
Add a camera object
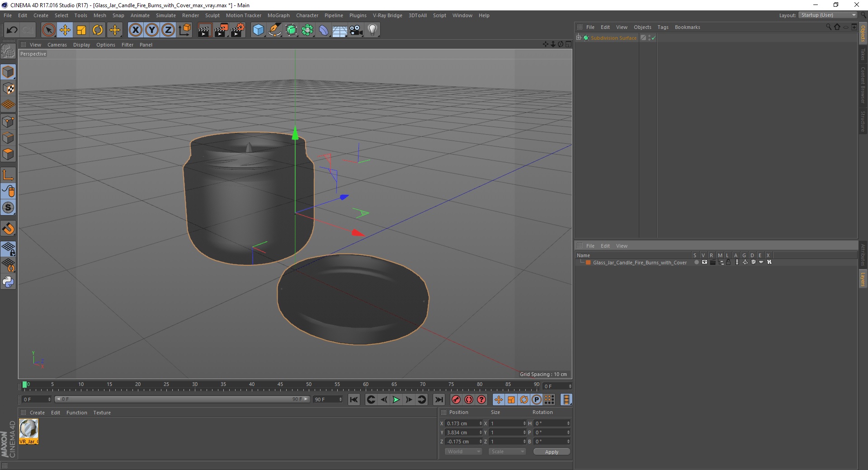356,30
